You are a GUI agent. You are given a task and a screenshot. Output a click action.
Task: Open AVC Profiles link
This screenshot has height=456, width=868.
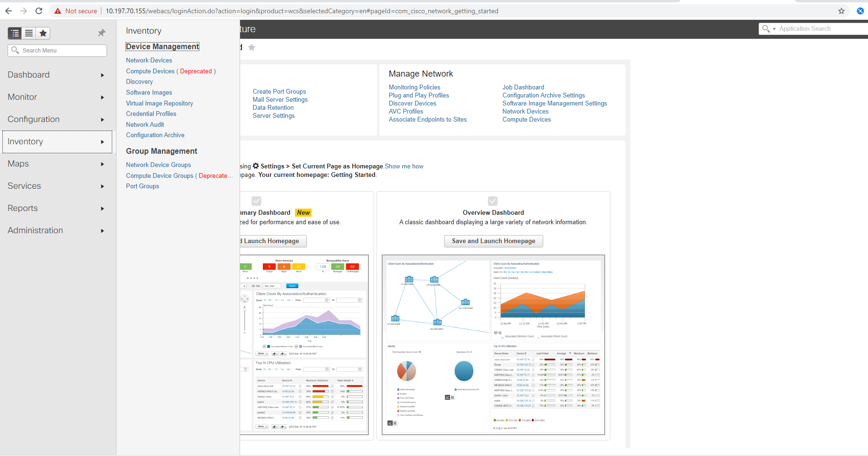coord(406,111)
